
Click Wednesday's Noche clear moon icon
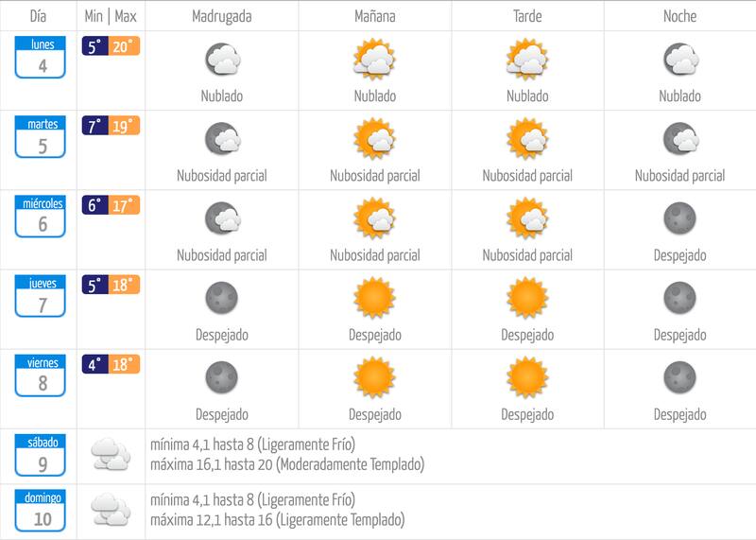tap(679, 218)
